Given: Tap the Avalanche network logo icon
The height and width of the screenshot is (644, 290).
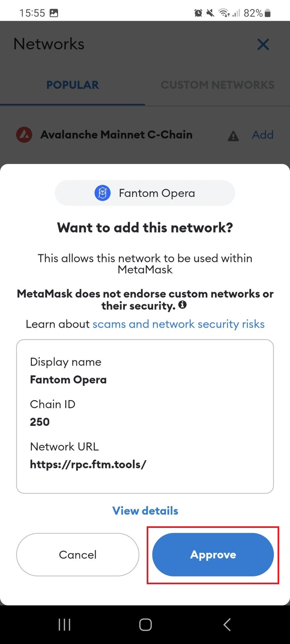Looking at the screenshot, I should 24,135.
